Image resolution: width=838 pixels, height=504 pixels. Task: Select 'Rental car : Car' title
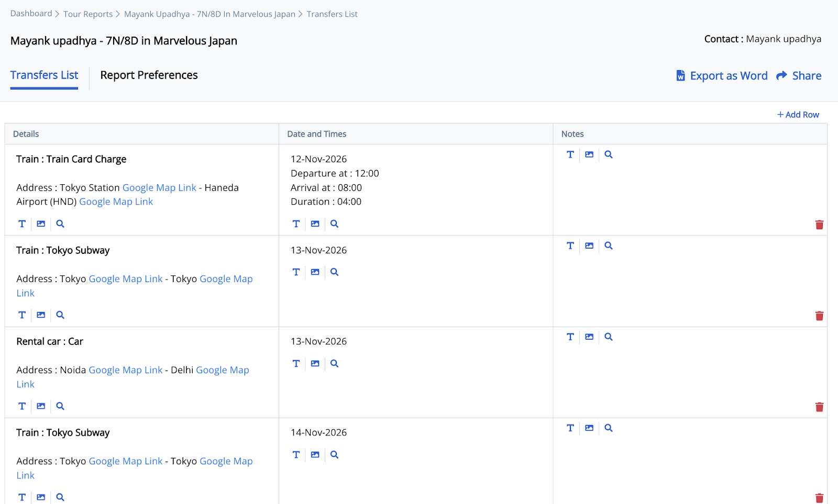tap(50, 341)
